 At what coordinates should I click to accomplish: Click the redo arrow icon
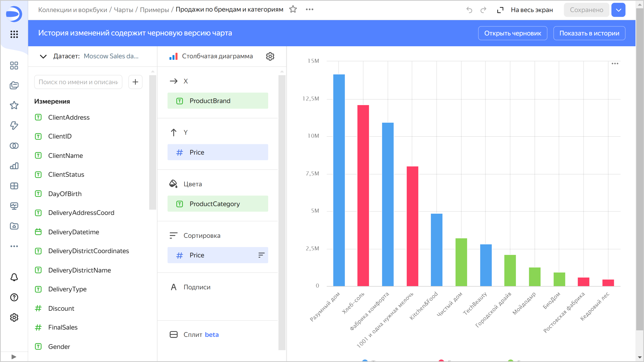coord(483,10)
